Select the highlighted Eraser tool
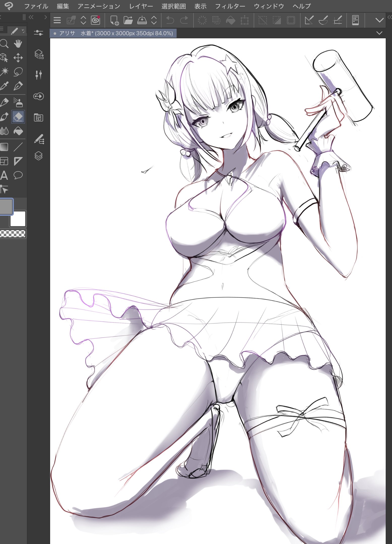Screen dimensions: 392x544 click(18, 117)
